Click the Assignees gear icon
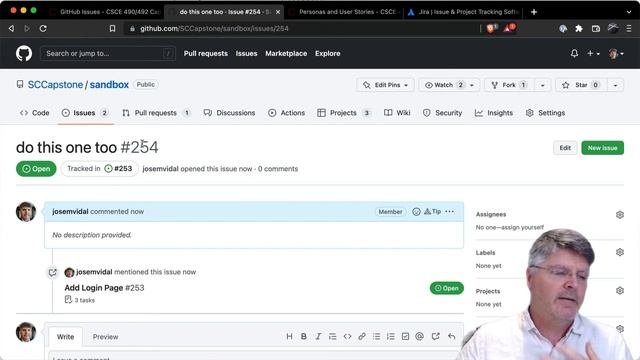 pyautogui.click(x=620, y=215)
